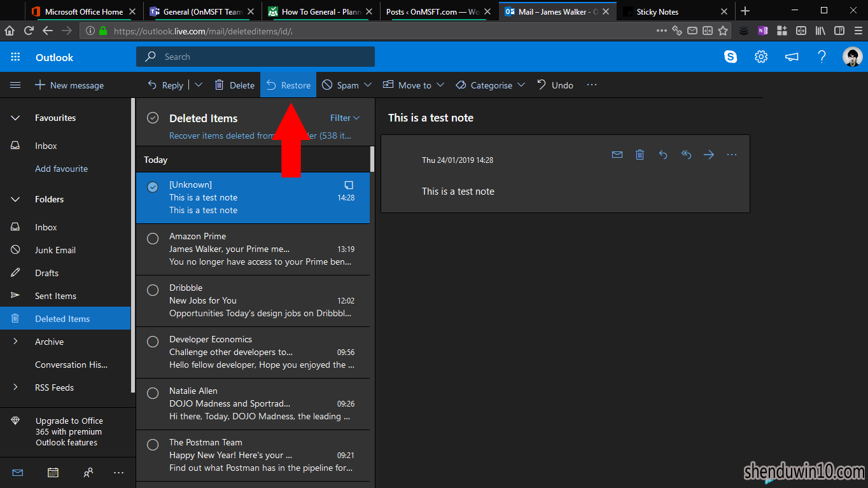Viewport: 868px width, 488px height.
Task: Select the Developer Economics message circle
Action: 153,342
